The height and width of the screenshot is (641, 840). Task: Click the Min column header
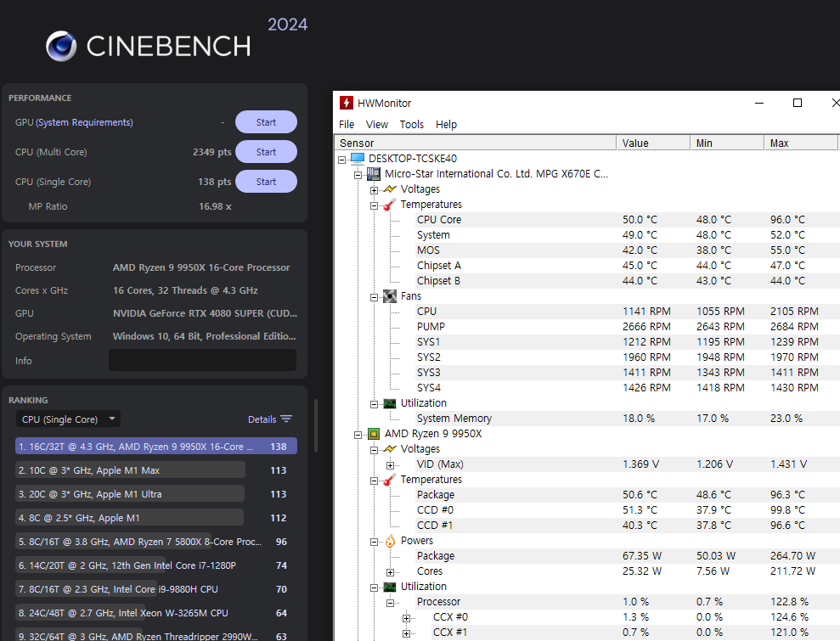727,143
